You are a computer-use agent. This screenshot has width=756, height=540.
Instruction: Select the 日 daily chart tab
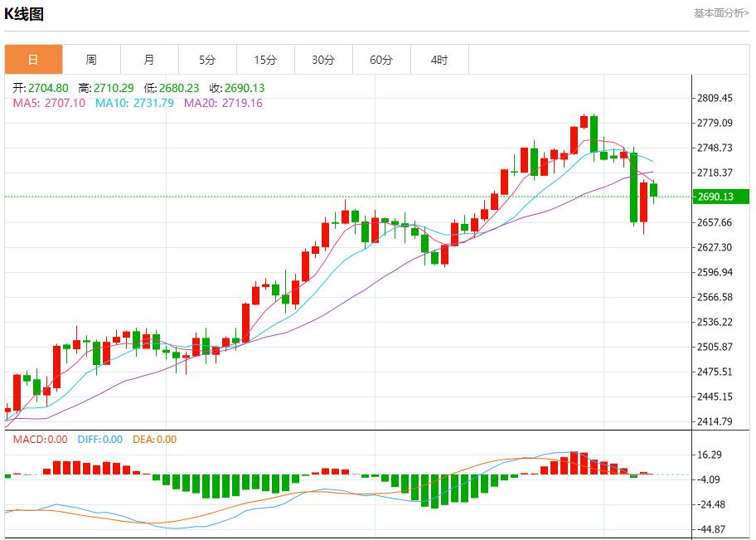point(33,60)
